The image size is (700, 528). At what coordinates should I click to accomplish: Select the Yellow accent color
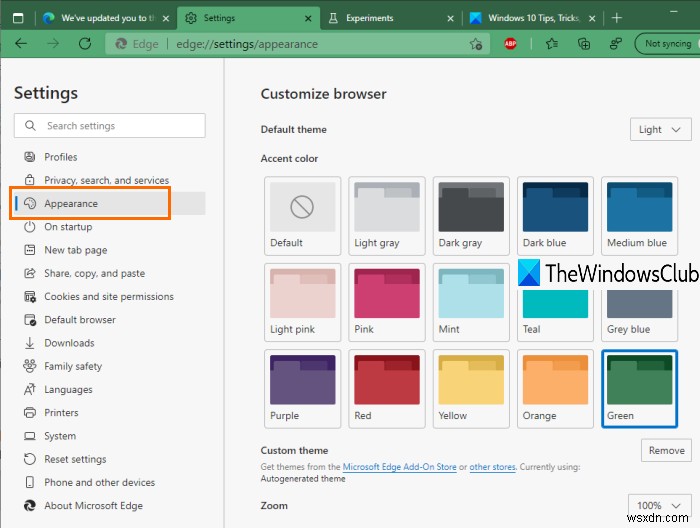tap(471, 389)
